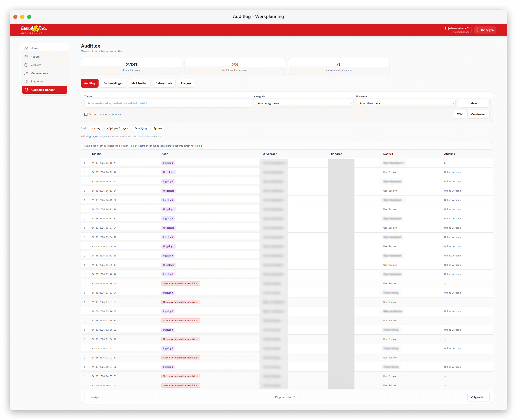Click the Medewerkers people icon
Image resolution: width=517 pixels, height=420 pixels.
pyautogui.click(x=26, y=73)
